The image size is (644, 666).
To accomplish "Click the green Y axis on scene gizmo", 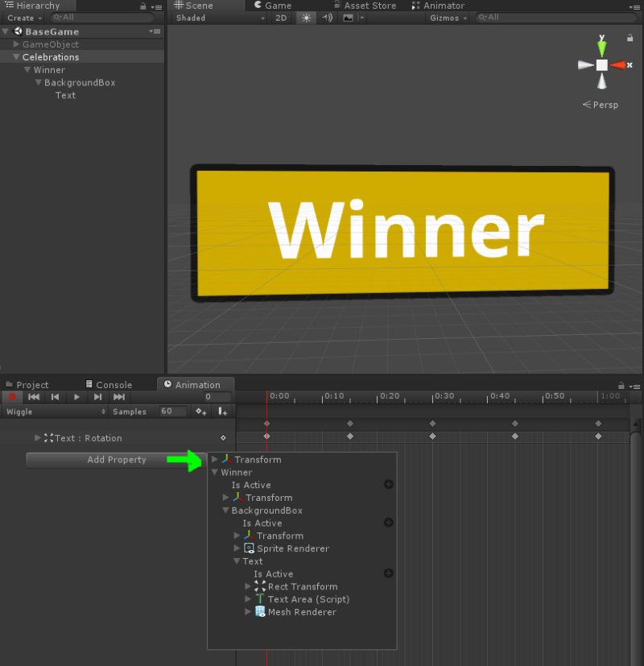I will click(601, 48).
